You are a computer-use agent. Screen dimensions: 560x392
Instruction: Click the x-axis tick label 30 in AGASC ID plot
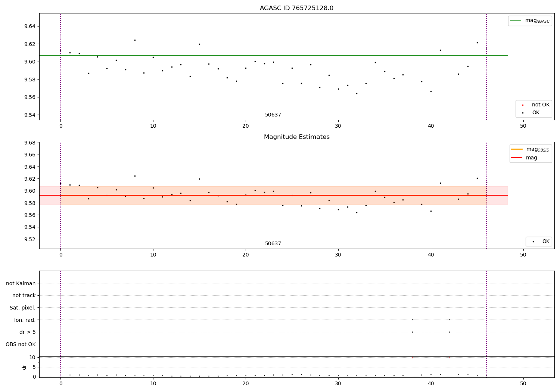pyautogui.click(x=338, y=126)
